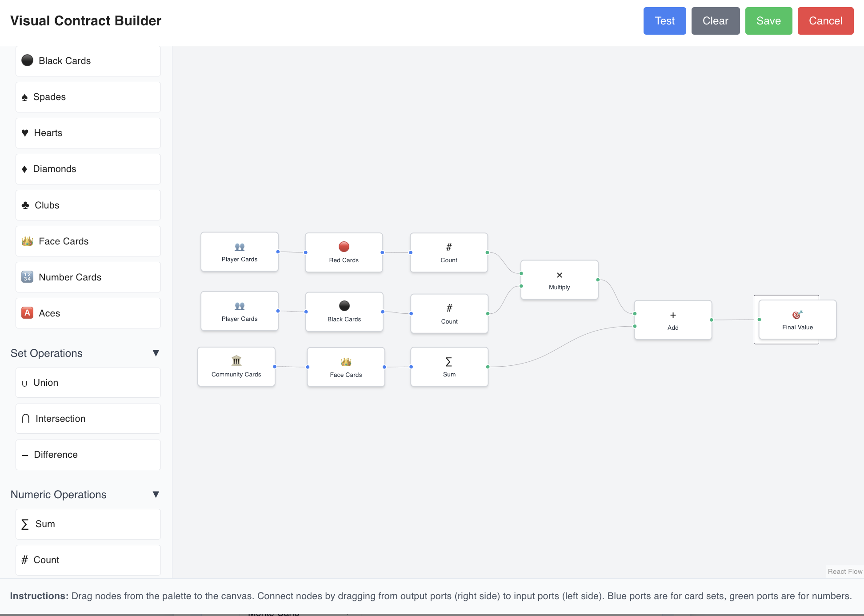Select the Union set operation

(88, 383)
